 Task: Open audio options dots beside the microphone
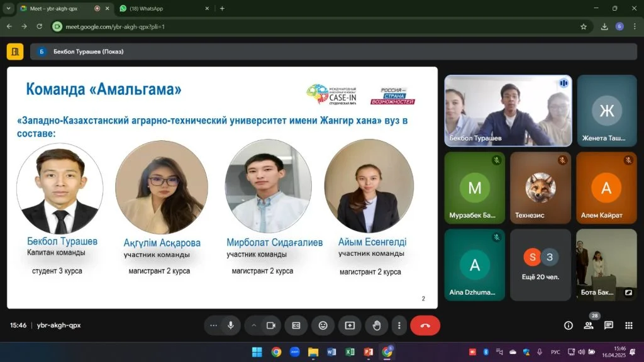[213, 326]
